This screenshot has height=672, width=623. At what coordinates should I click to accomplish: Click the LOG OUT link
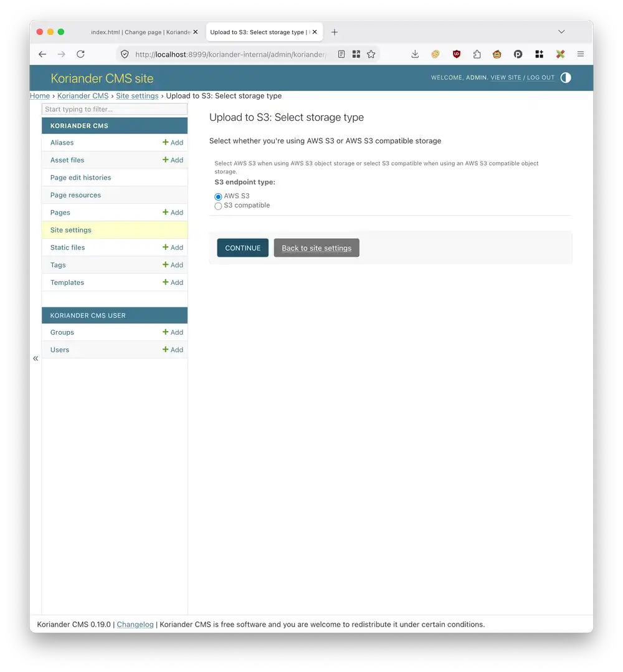541,77
